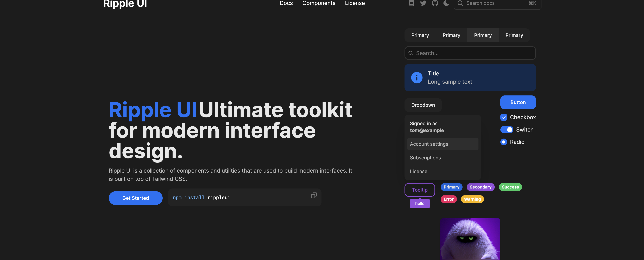Choose Account settings in dropdown menu
This screenshot has height=260, width=644.
pos(443,144)
